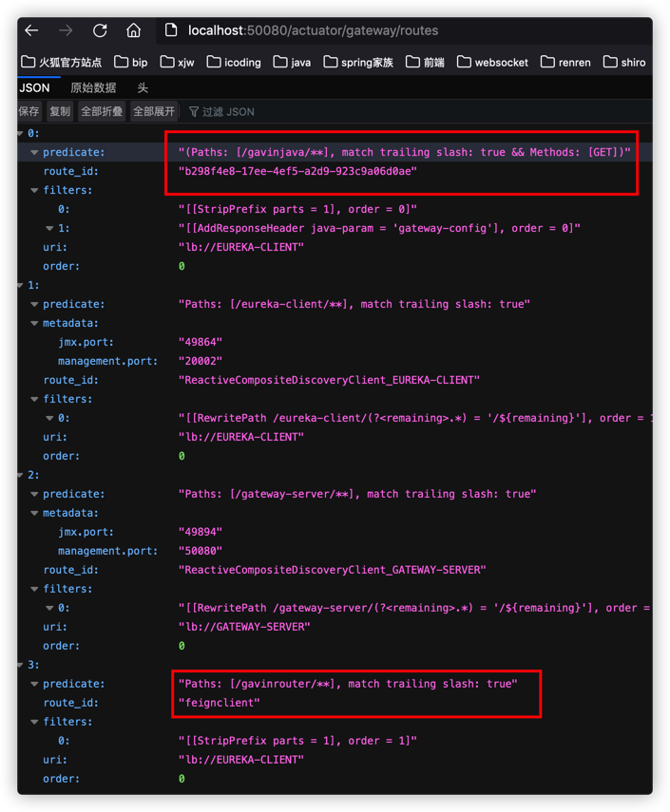Open the shiro bookmark folder

click(x=624, y=62)
